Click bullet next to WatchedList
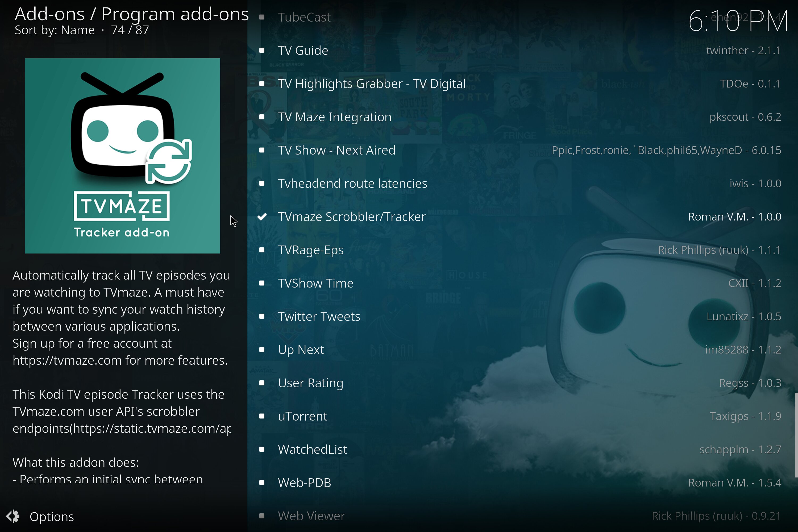 pos(262,449)
